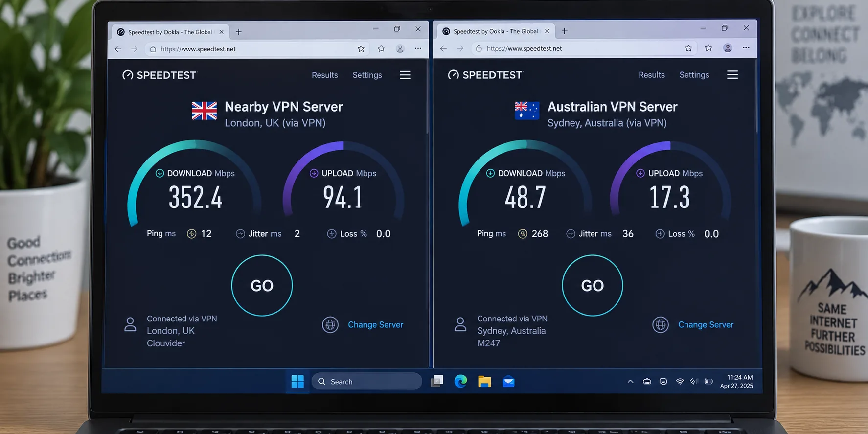Click the Australian flag beside Australian VPN Server
Image resolution: width=868 pixels, height=434 pixels.
(526, 111)
